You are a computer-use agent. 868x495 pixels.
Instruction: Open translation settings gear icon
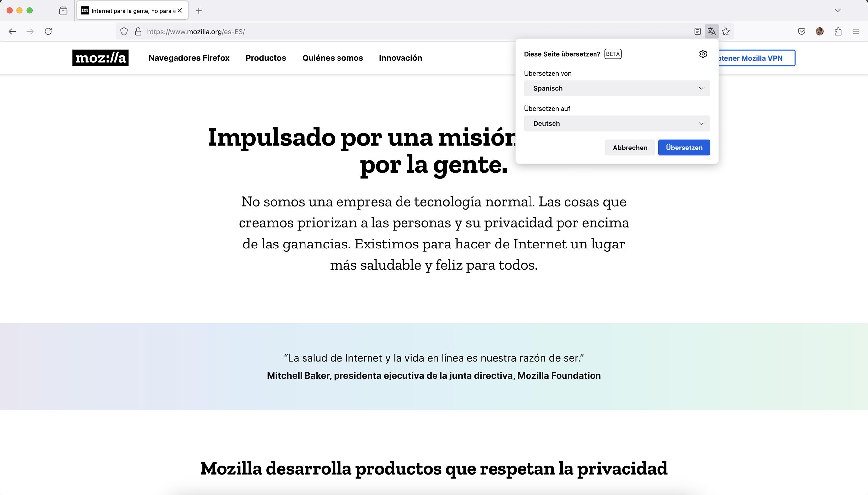pyautogui.click(x=703, y=54)
